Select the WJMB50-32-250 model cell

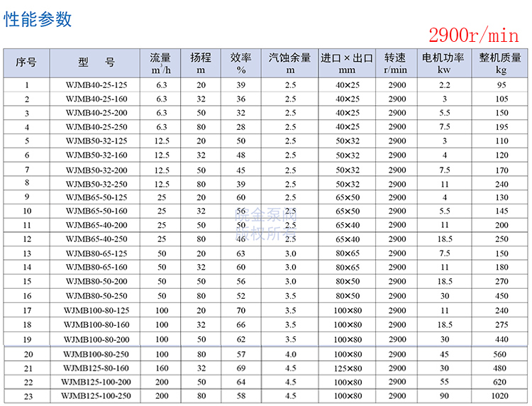pyautogui.click(x=96, y=184)
